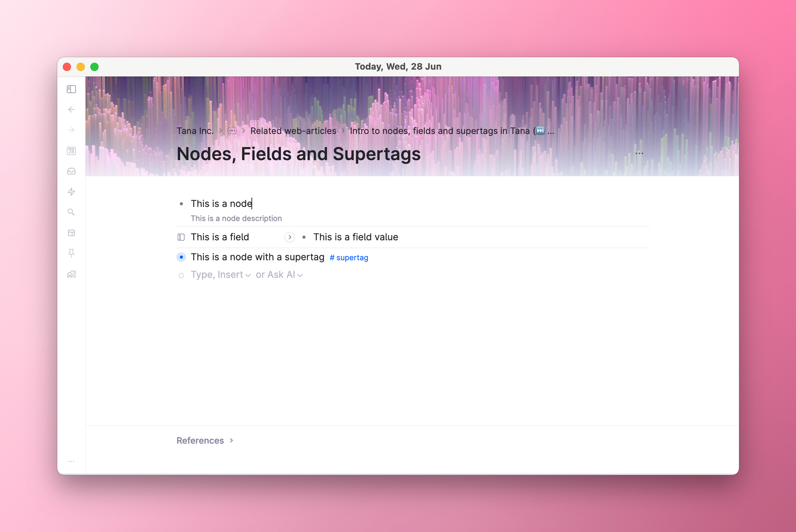Viewport: 796px width, 532px height.
Task: Open search with magnifying glass icon
Action: [71, 212]
